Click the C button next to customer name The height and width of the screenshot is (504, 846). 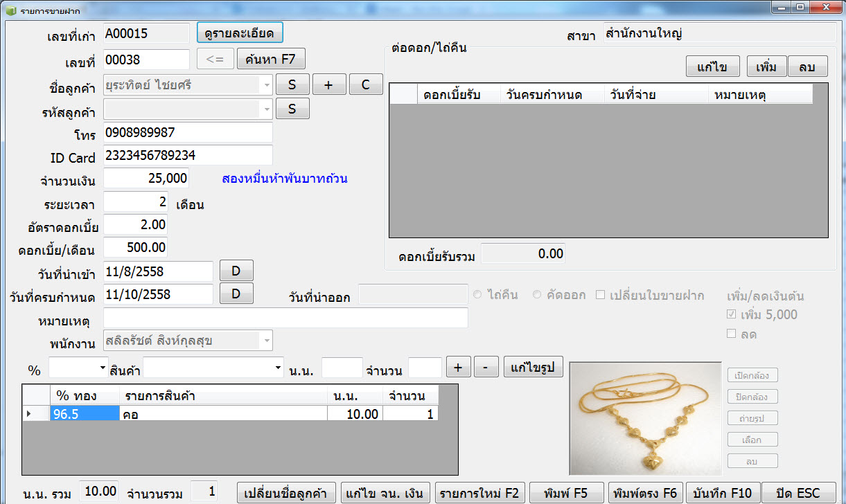pyautogui.click(x=365, y=84)
